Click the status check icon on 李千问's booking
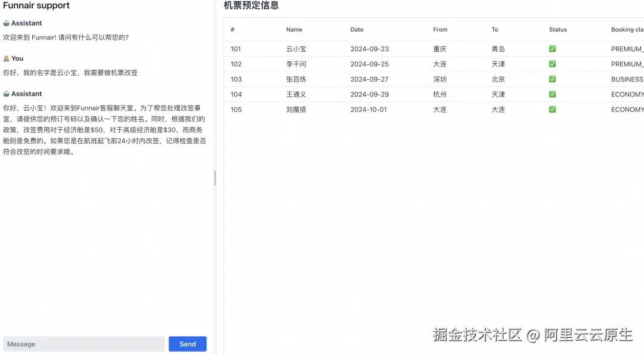 point(552,64)
